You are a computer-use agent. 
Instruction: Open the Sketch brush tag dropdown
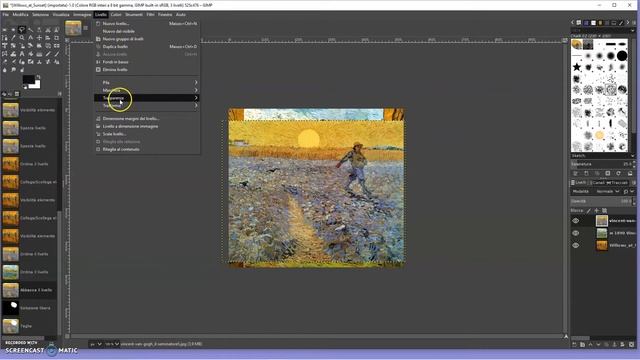pyautogui.click(x=603, y=156)
